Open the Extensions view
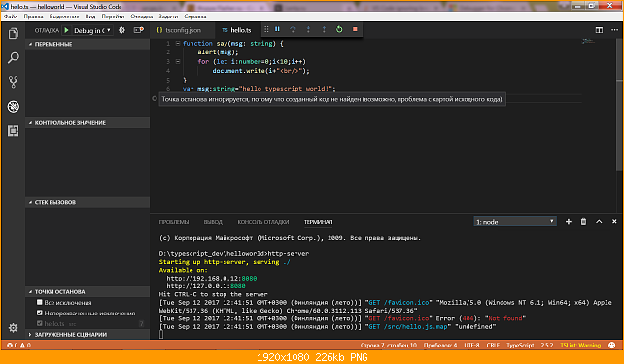Image resolution: width=624 pixels, height=364 pixels. pyautogui.click(x=14, y=131)
